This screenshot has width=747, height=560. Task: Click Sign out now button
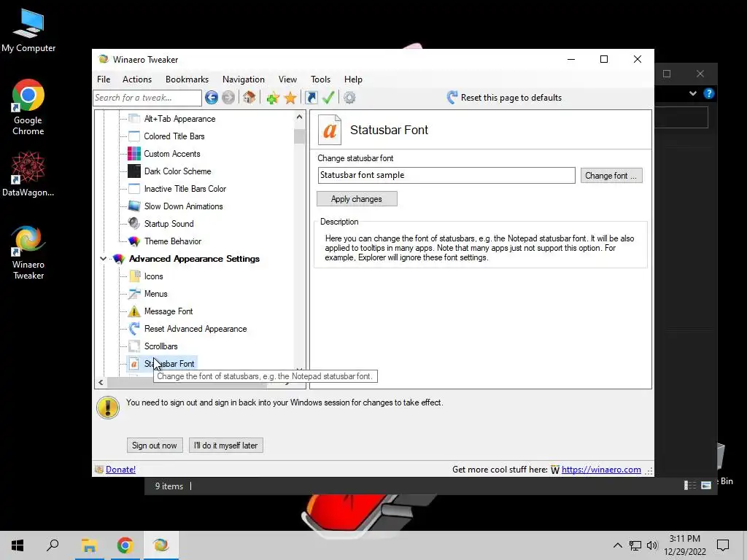pos(155,446)
